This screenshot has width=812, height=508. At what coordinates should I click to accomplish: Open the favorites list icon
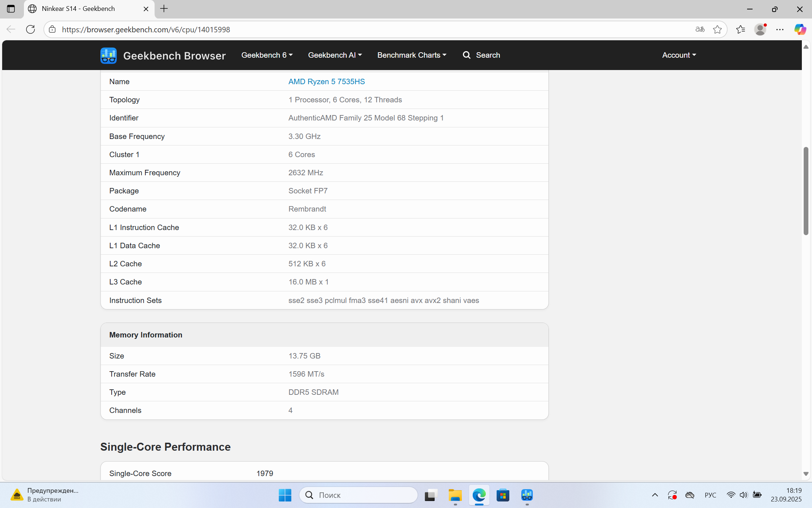[x=740, y=29]
